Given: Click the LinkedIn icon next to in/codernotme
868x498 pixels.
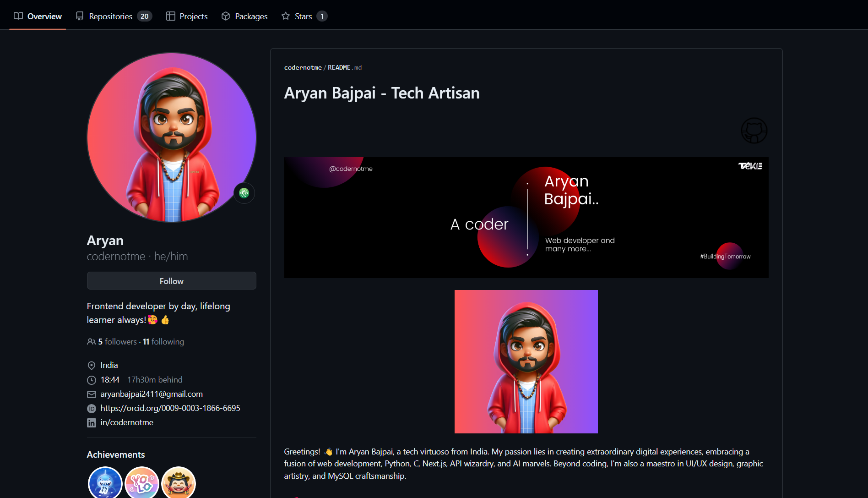Looking at the screenshot, I should tap(92, 422).
